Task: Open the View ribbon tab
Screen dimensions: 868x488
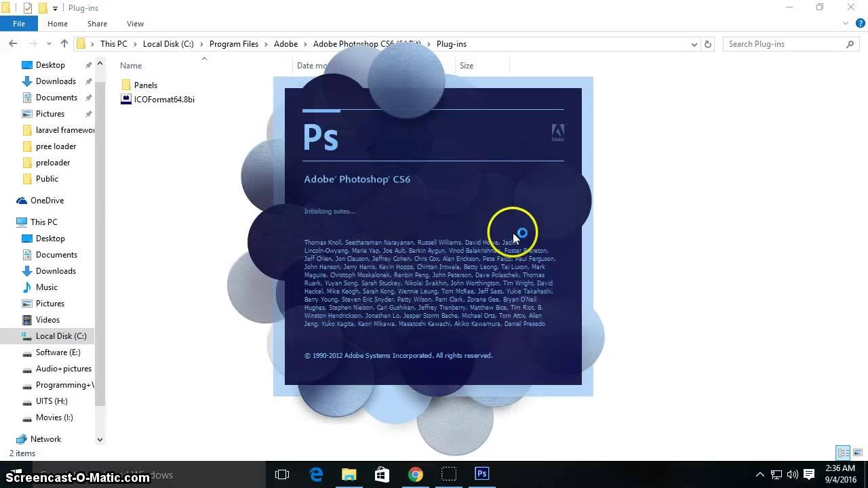Action: 135,24
